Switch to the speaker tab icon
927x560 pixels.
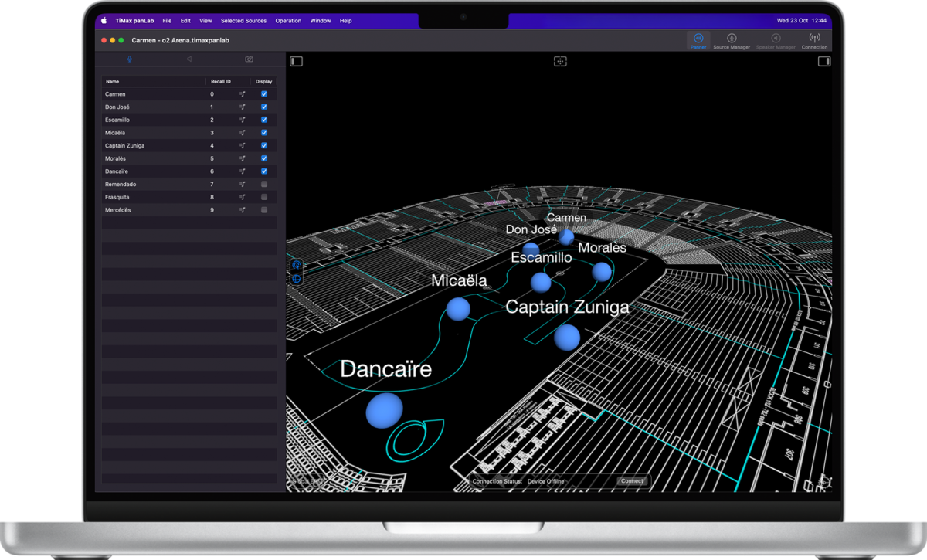coord(189,59)
